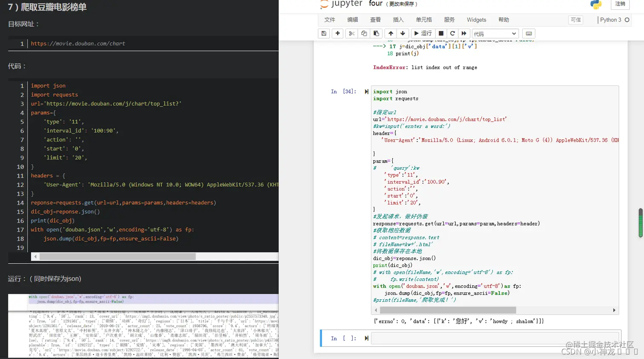The width and height of the screenshot is (644, 359).
Task: Click the headers User-Agent line in article code
Action: point(161,185)
